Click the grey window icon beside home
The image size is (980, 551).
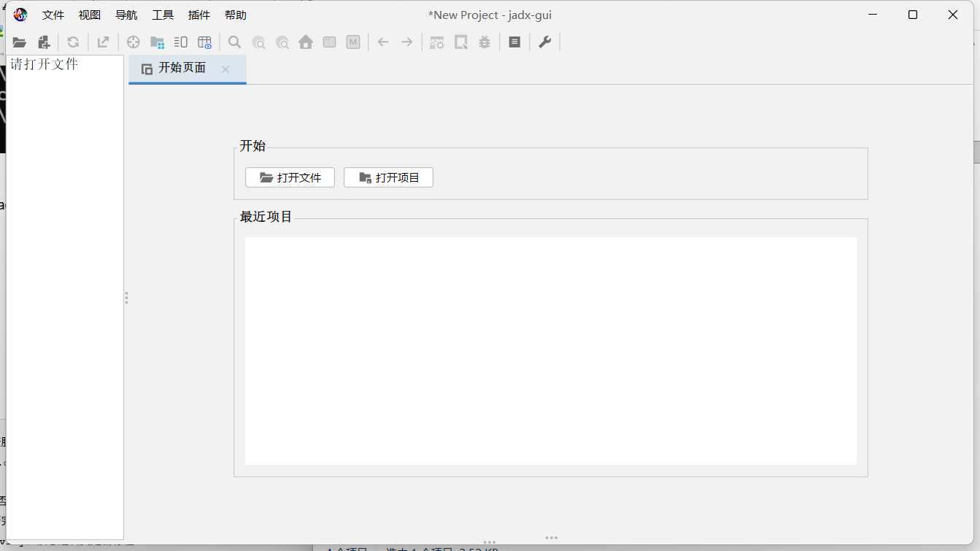point(330,42)
